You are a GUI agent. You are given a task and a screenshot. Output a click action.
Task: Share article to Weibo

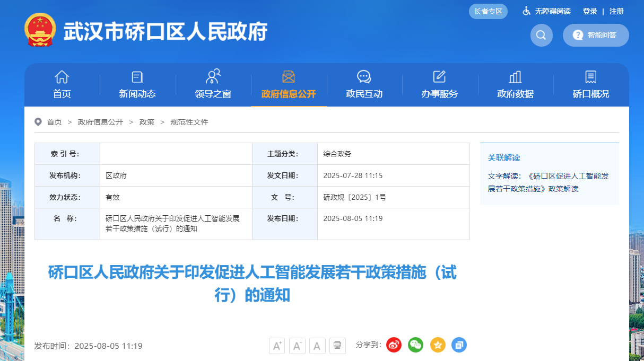[394, 345]
